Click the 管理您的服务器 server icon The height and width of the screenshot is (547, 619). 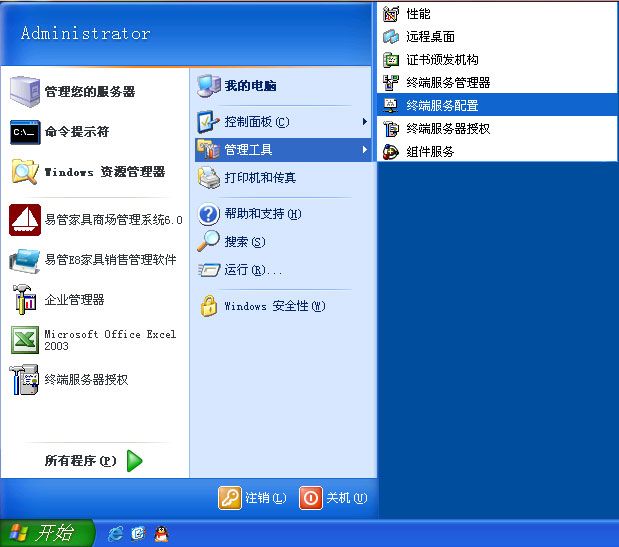point(25,92)
